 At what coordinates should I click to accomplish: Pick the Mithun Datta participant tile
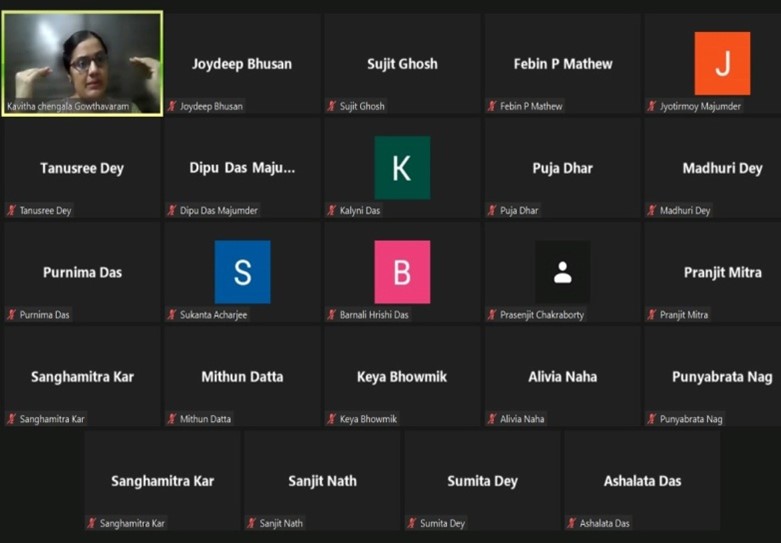click(x=242, y=377)
